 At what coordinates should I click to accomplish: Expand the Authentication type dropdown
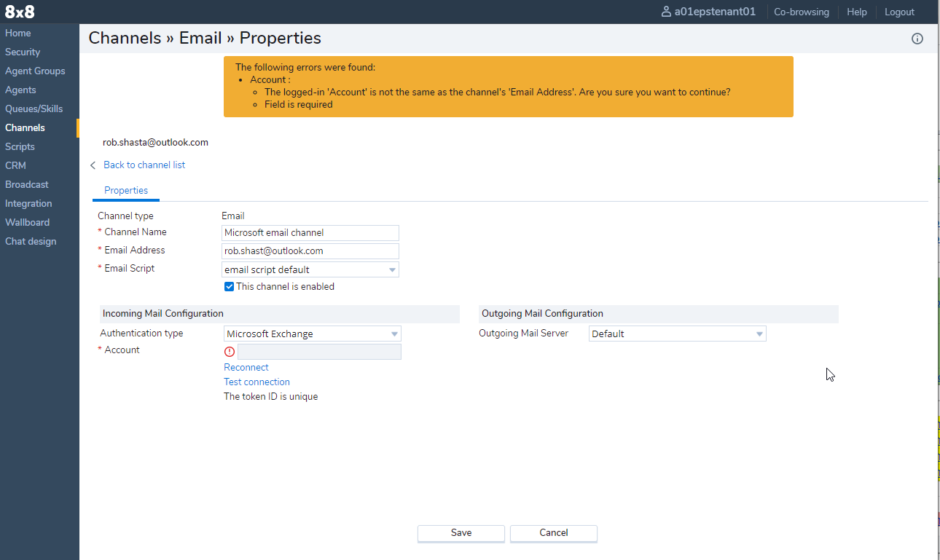[313, 334]
